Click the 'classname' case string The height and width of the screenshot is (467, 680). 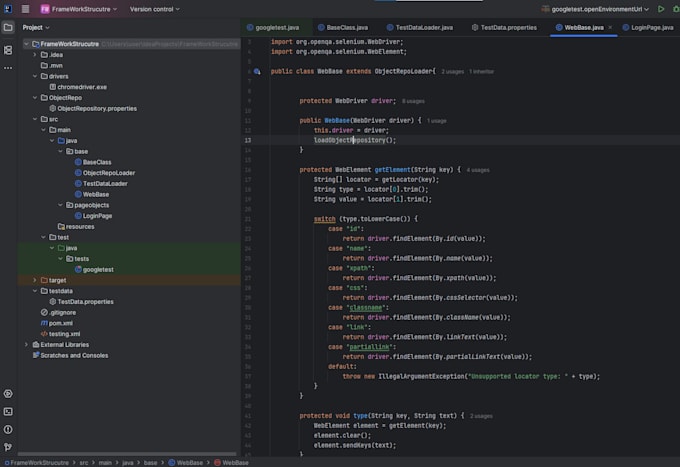[x=366, y=307]
